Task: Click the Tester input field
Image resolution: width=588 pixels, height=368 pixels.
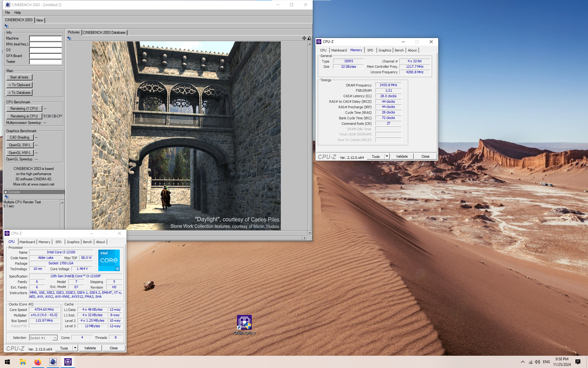Action: 46,62
